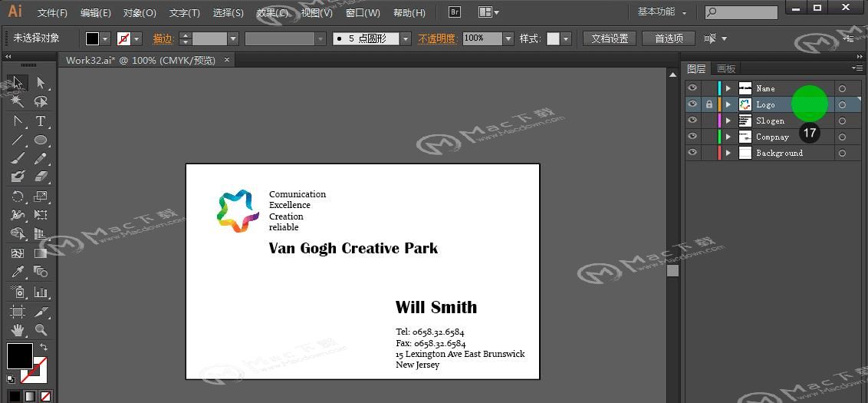Open the 窗口(W) menu
Screen dimensions: 868x403
pyautogui.click(x=363, y=12)
